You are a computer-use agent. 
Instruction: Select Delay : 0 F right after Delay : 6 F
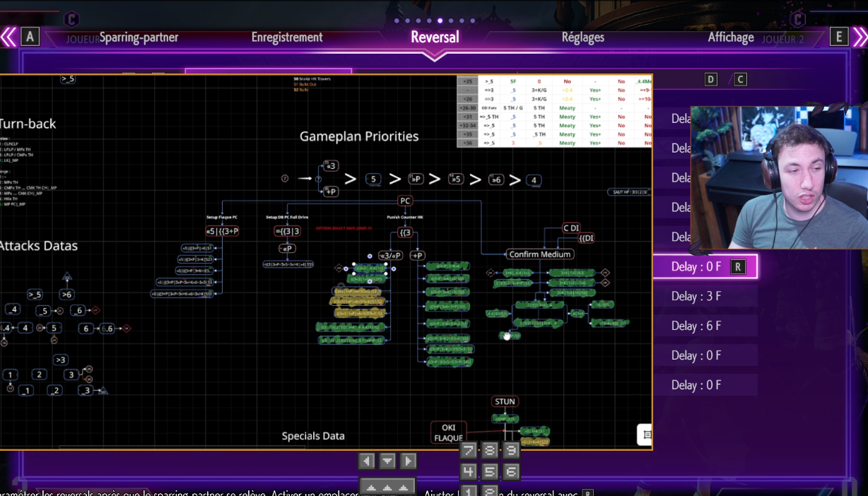click(705, 355)
